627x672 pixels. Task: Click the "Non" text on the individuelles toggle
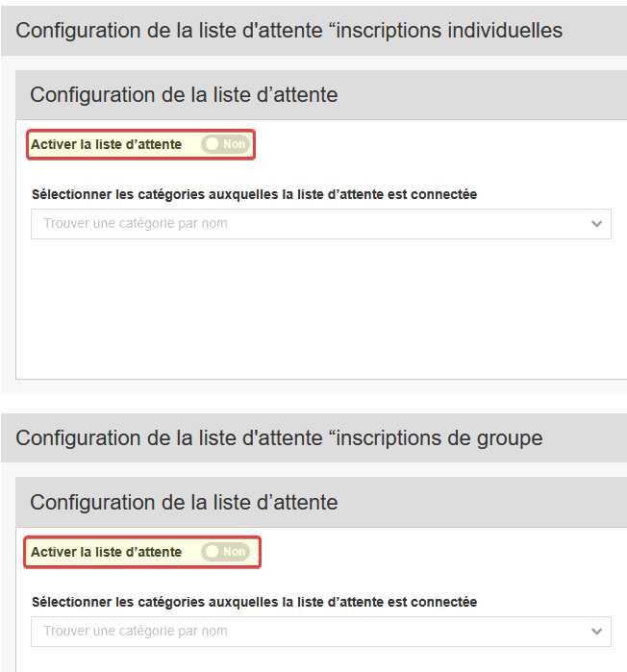234,144
